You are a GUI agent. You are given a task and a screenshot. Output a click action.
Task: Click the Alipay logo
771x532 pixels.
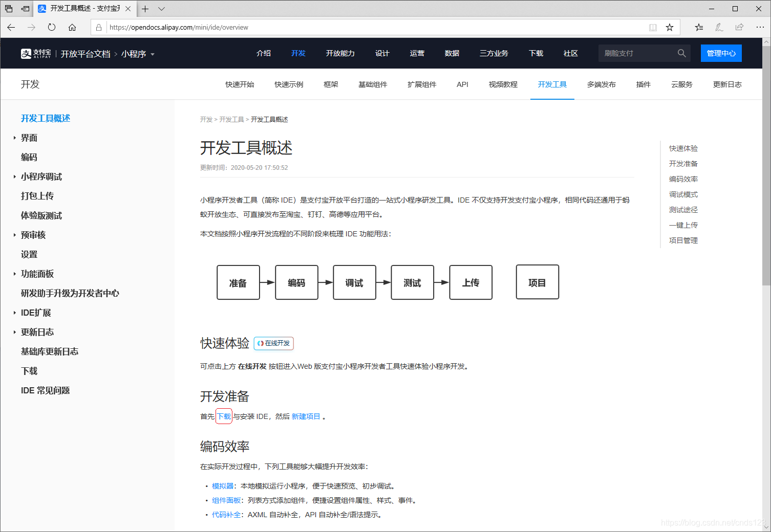(x=36, y=54)
